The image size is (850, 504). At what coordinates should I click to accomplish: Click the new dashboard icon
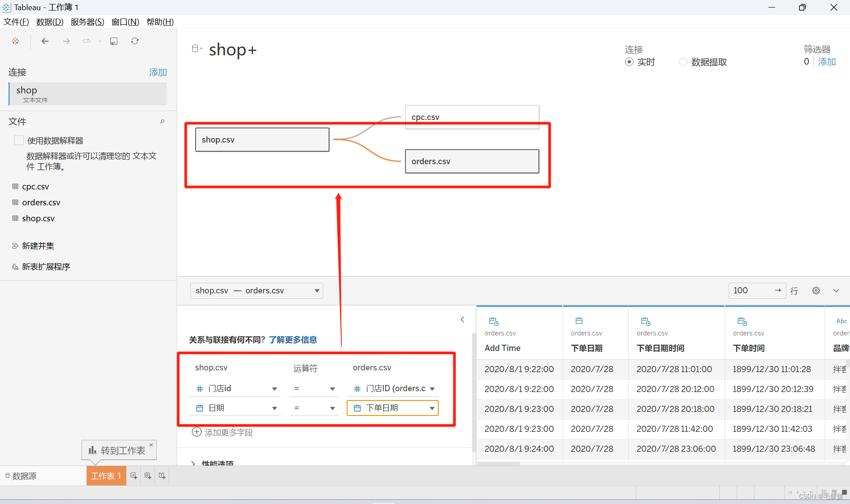point(148,476)
